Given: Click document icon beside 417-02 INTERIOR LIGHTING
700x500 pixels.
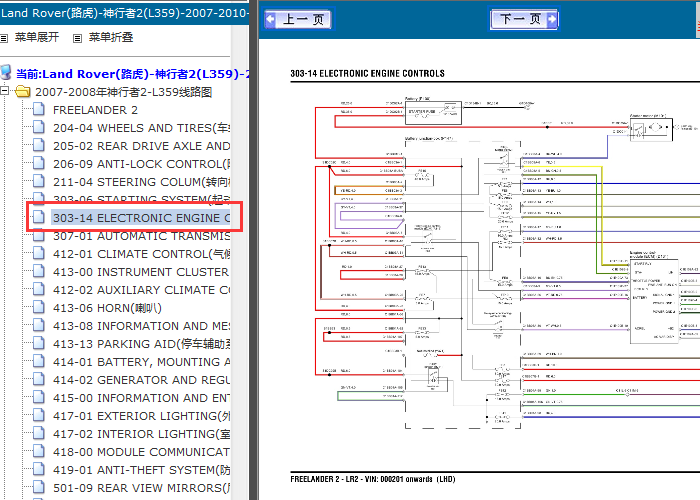Looking at the screenshot, I should point(39,433).
